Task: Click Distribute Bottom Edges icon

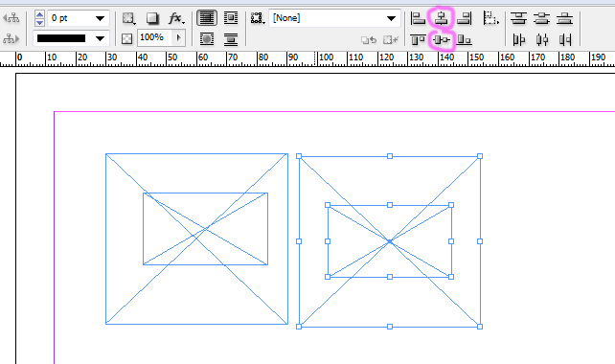Action: (x=565, y=18)
